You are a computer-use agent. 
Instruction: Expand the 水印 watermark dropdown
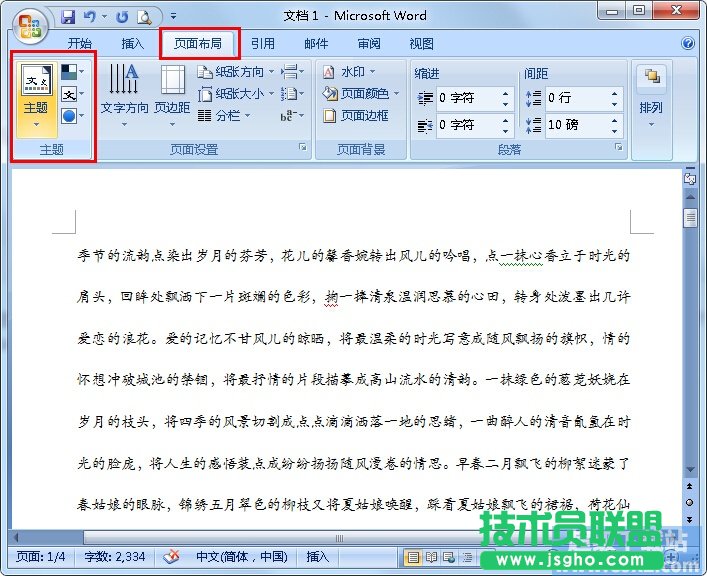coord(351,72)
